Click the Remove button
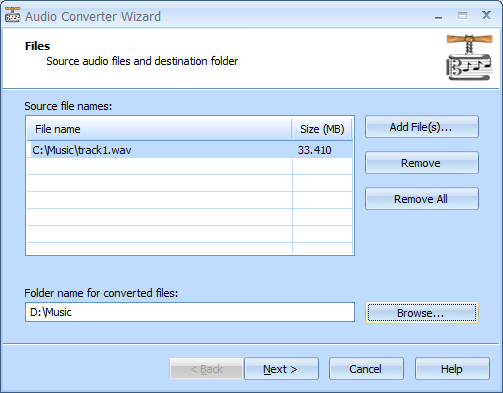The image size is (503, 393). pos(422,163)
